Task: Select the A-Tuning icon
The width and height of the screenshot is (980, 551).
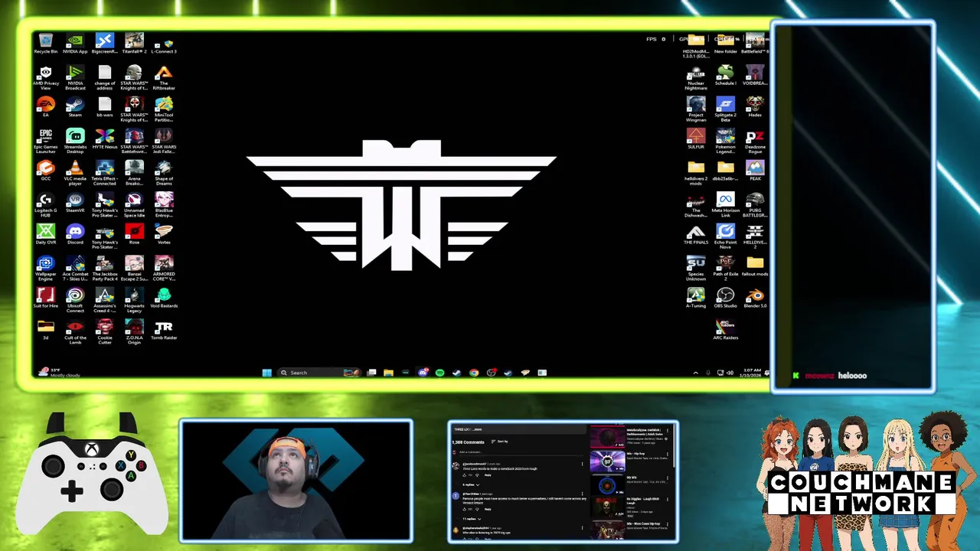Action: (x=696, y=298)
